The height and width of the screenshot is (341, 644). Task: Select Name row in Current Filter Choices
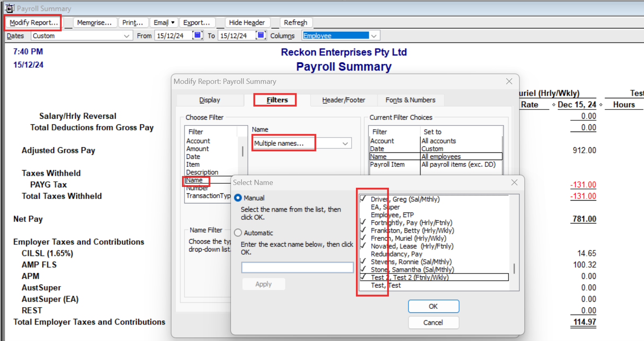coord(436,156)
